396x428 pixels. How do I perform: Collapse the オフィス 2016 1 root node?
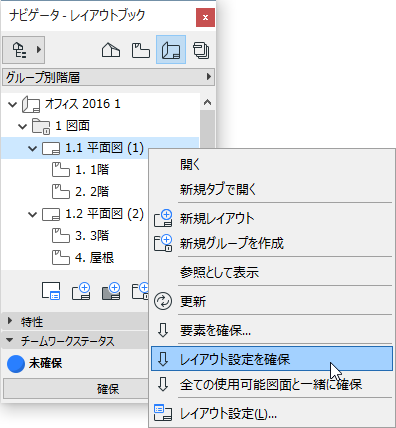coord(12,104)
